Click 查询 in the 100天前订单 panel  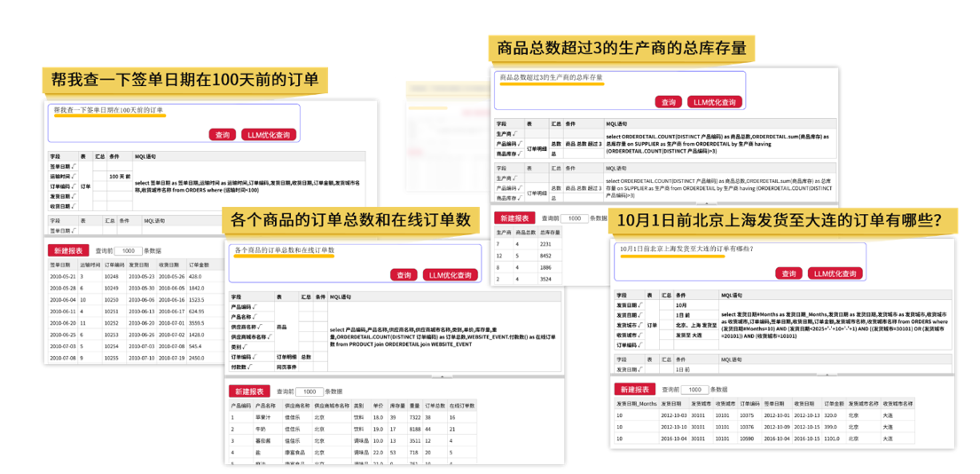[x=223, y=135]
